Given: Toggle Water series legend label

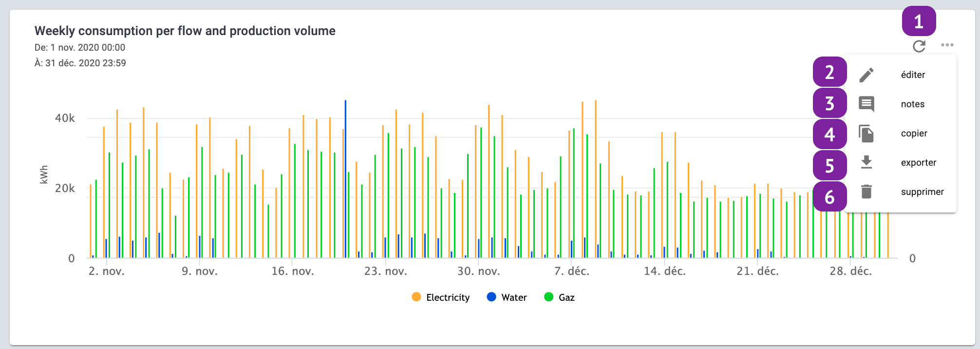Looking at the screenshot, I should click(514, 297).
